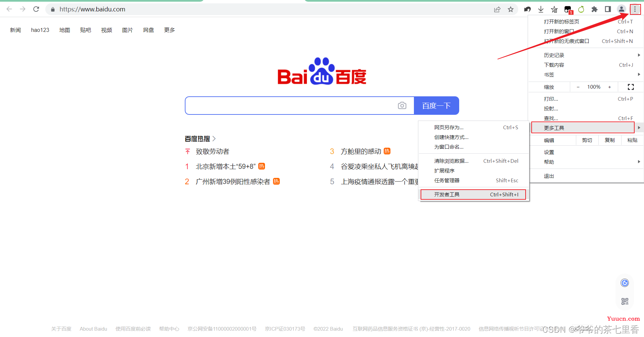Click 粘贴 in the edit row
Screen dimensions: 644x337
pyautogui.click(x=632, y=140)
